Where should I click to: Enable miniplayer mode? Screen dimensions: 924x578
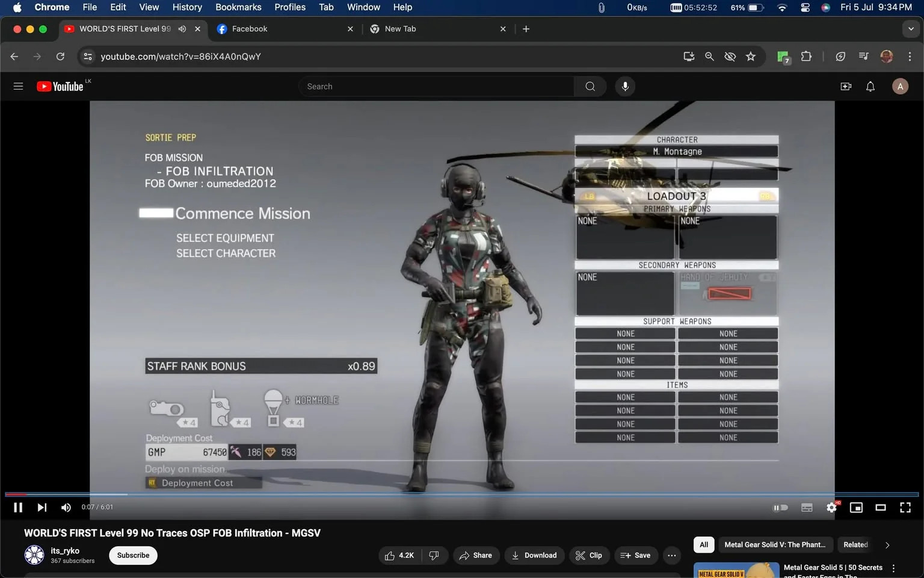856,508
